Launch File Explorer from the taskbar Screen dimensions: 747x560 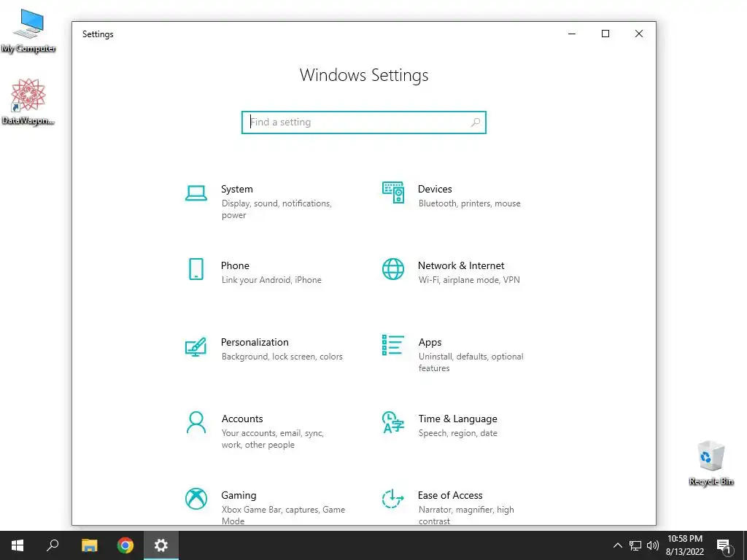click(89, 545)
